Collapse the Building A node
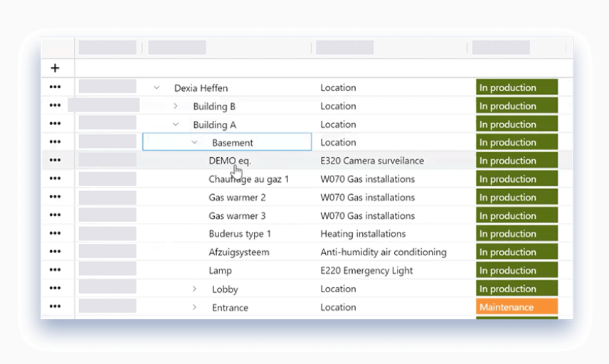This screenshot has height=364, width=609. [176, 124]
